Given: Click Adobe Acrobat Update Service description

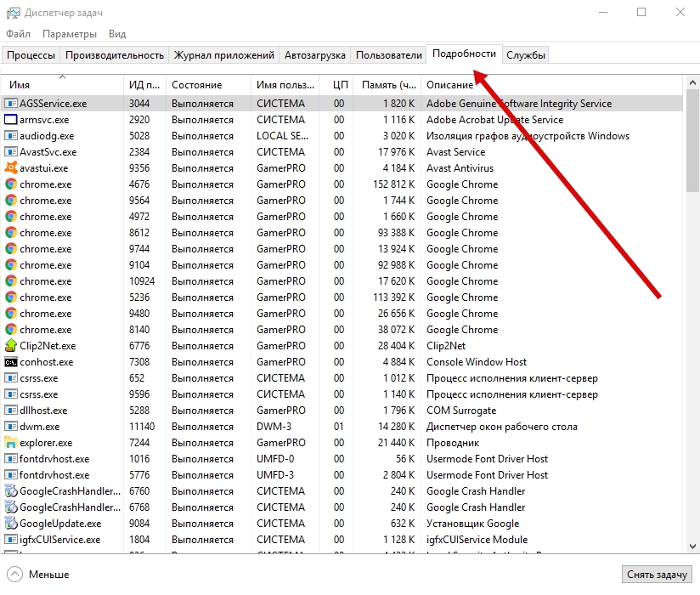Looking at the screenshot, I should [494, 120].
